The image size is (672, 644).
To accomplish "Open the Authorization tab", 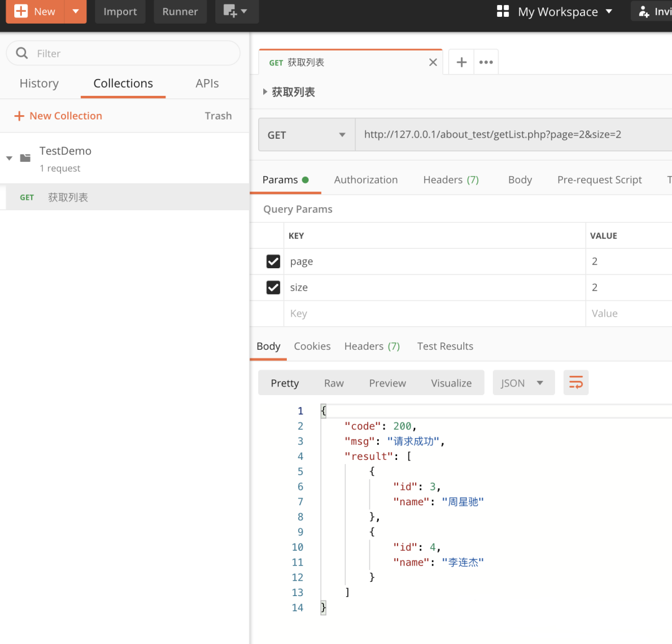I will [x=366, y=180].
